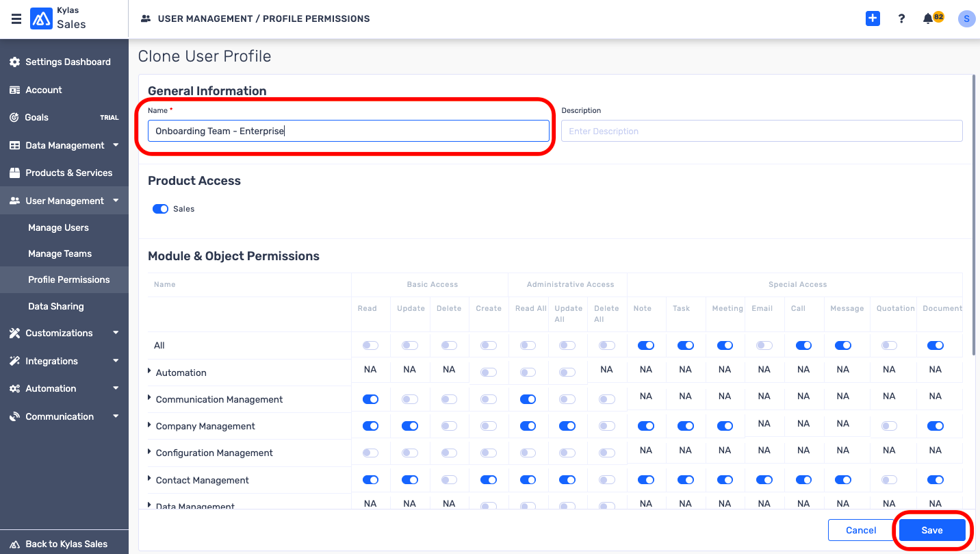Click Back to Kylas Sales logo icon
This screenshot has width=980, height=554.
coord(14,544)
